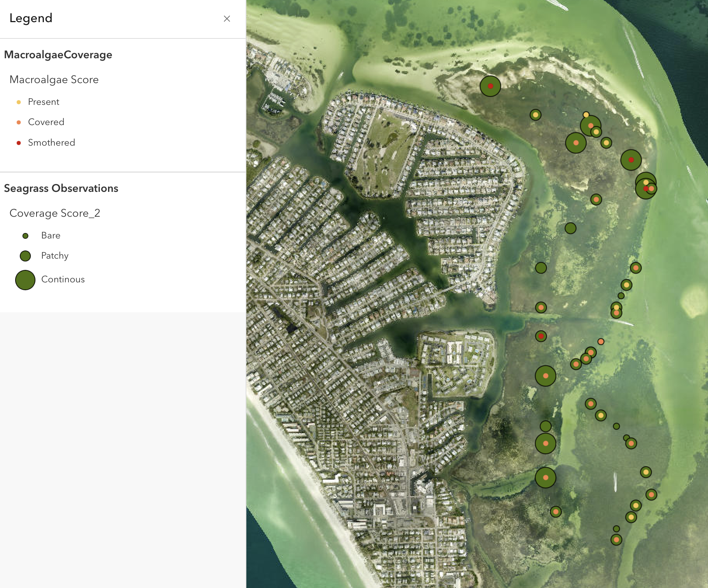Select the medium Patchy legend circle

pyautogui.click(x=25, y=256)
